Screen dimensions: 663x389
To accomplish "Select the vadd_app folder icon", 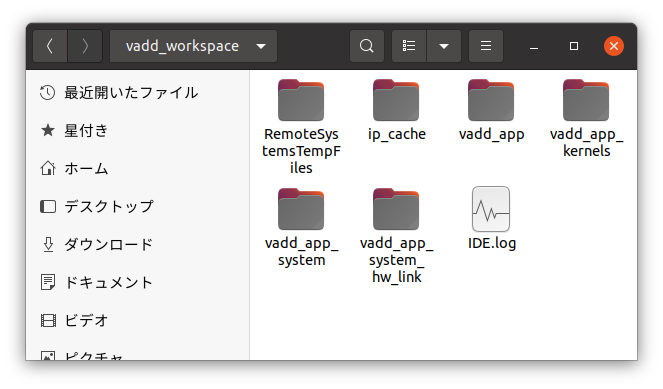I will click(491, 101).
